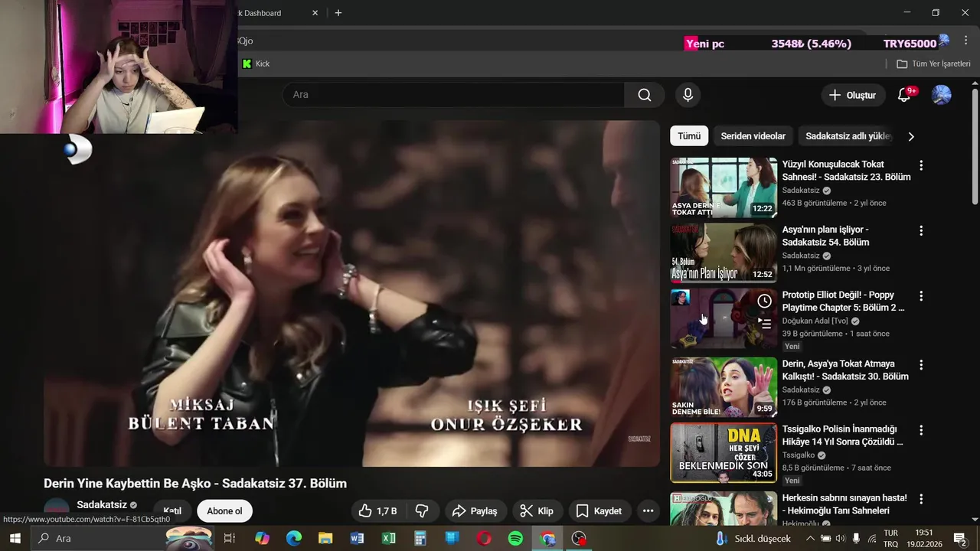This screenshot has width=980, height=551.
Task: Select the Sadakatsiz adlı yükleyen chip
Action: pos(848,136)
